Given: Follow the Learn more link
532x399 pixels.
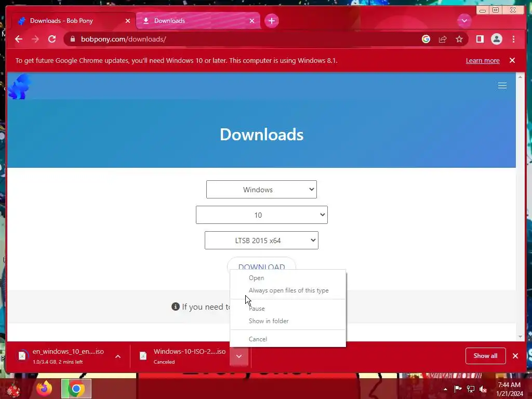Looking at the screenshot, I should click(x=483, y=61).
